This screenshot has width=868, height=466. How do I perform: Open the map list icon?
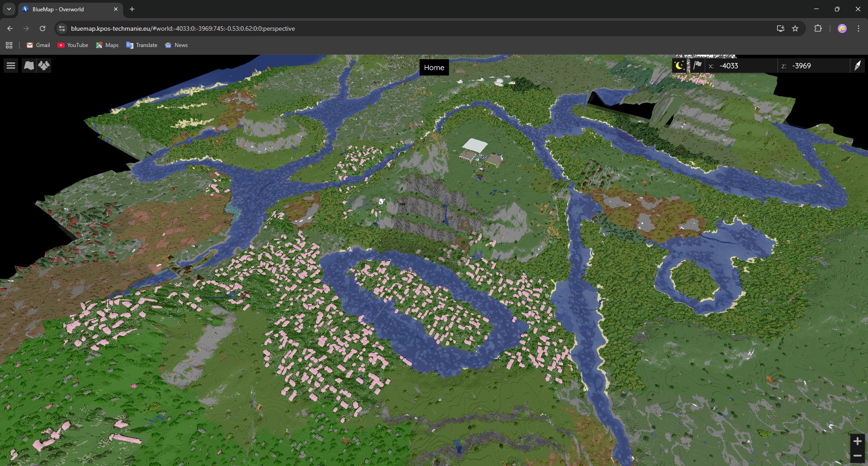tap(28, 66)
